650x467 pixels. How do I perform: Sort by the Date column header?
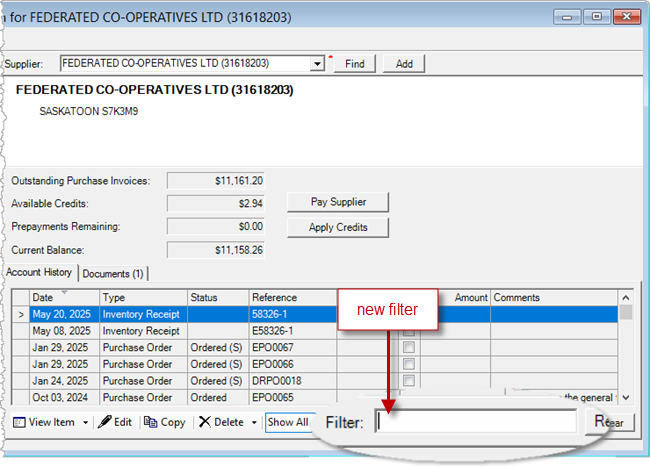(64, 298)
